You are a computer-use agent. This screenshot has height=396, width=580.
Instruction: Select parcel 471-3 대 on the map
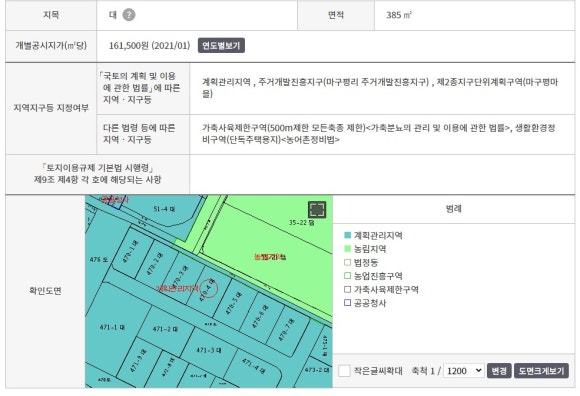tap(209, 350)
